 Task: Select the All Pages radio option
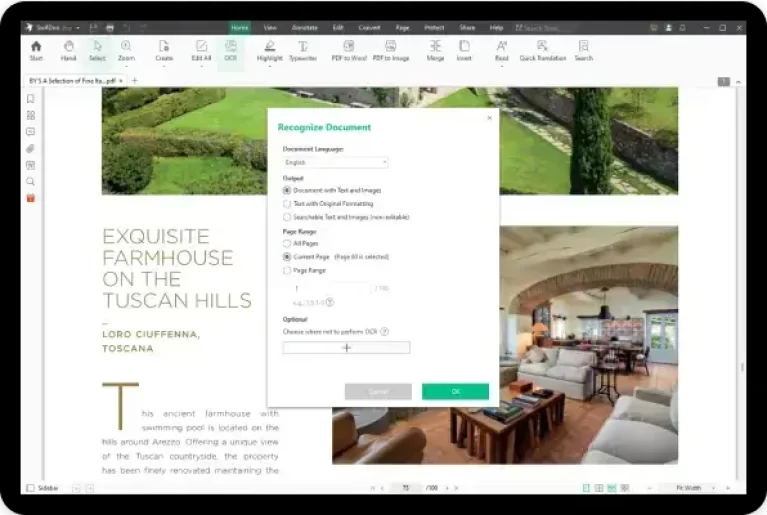tap(287, 243)
